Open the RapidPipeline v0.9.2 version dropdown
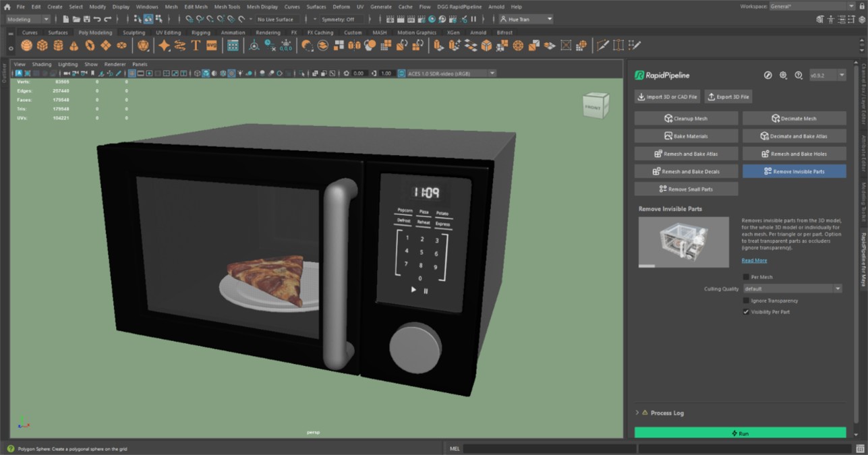The width and height of the screenshot is (868, 455). tap(827, 75)
